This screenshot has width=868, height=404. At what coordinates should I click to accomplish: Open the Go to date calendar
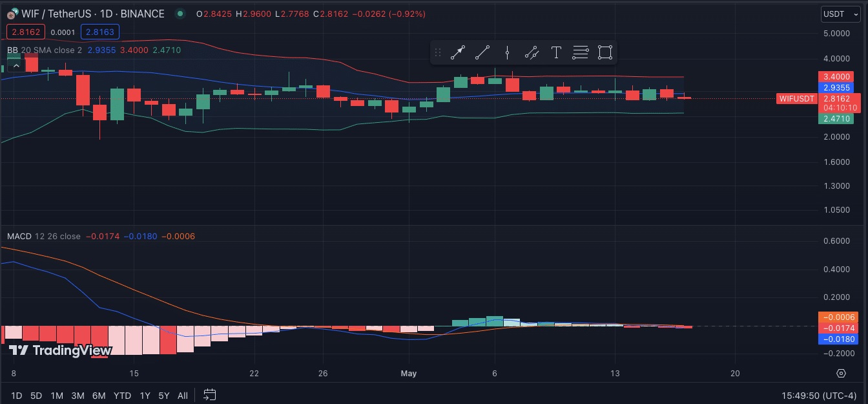[x=209, y=394]
